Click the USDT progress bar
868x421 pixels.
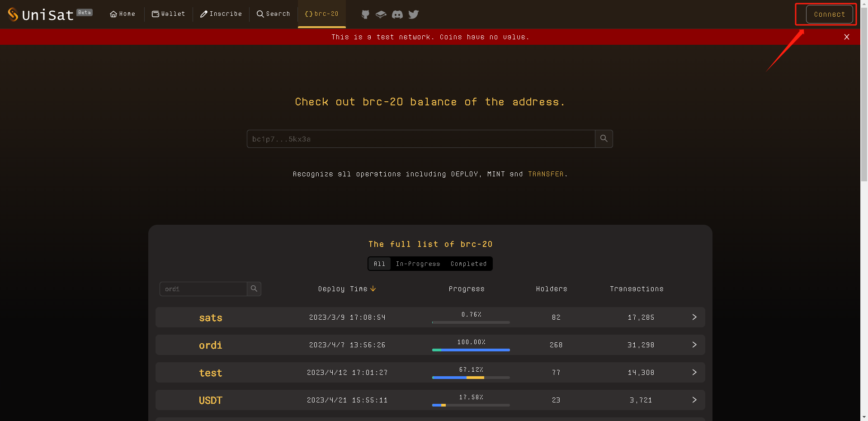(x=471, y=405)
